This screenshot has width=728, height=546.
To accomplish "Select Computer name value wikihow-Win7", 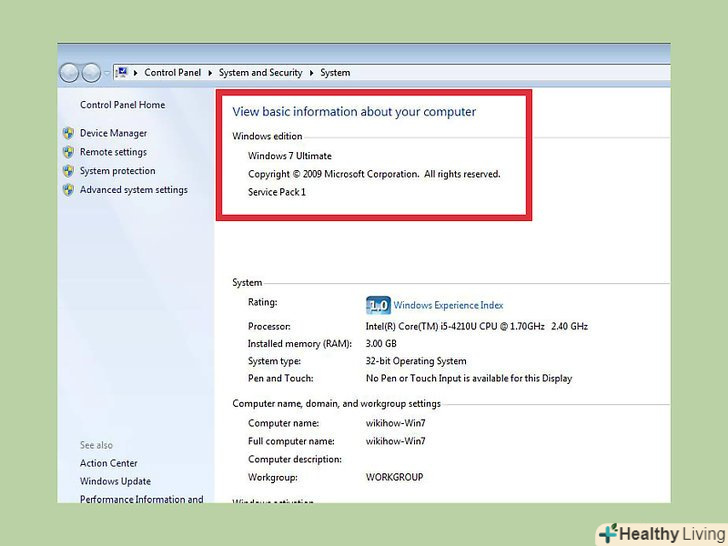I will (x=396, y=423).
